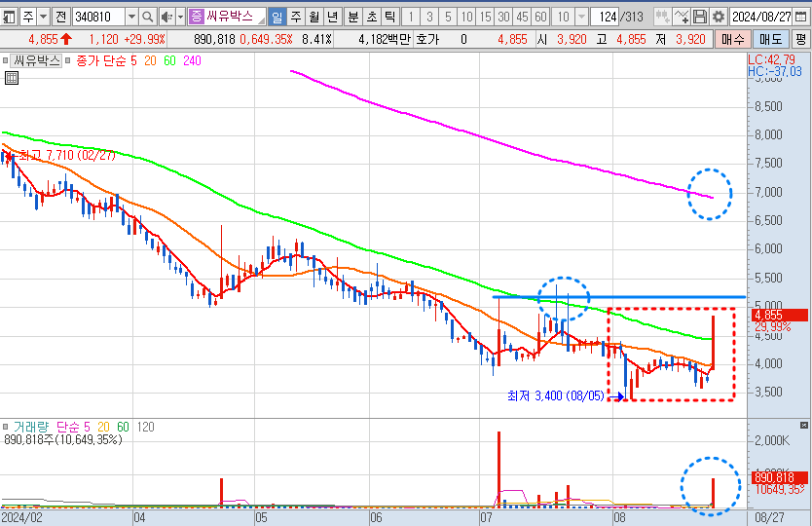Click the 매도 sell button
This screenshot has height=526, width=812.
[x=771, y=39]
